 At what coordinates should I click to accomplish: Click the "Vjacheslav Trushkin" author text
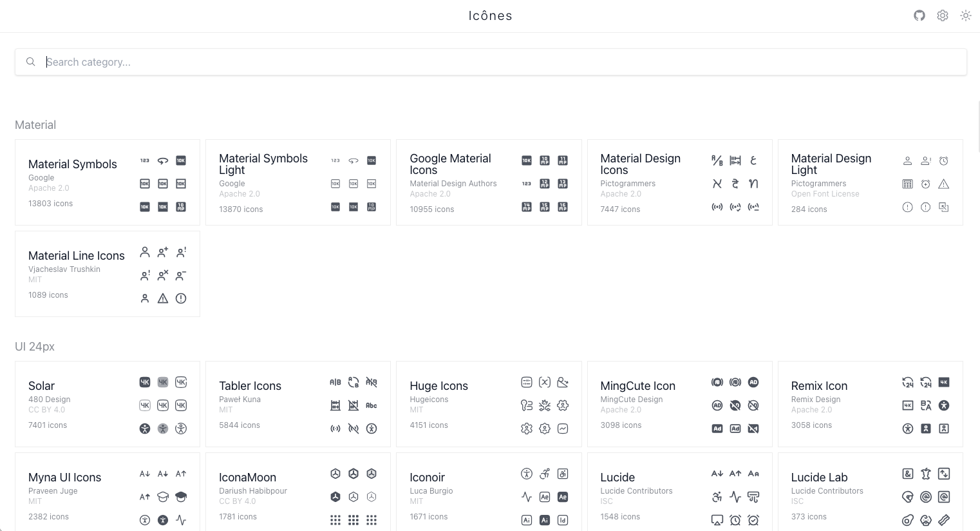(x=64, y=269)
